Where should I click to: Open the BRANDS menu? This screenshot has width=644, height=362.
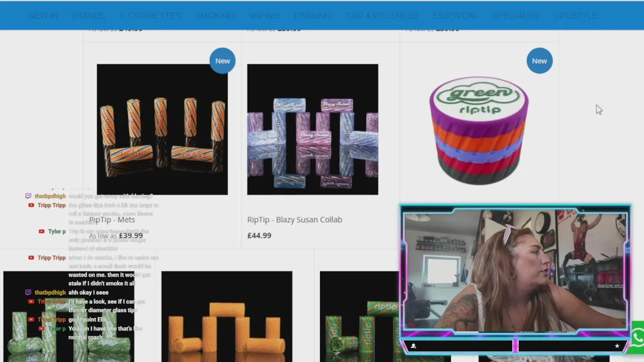click(x=88, y=16)
